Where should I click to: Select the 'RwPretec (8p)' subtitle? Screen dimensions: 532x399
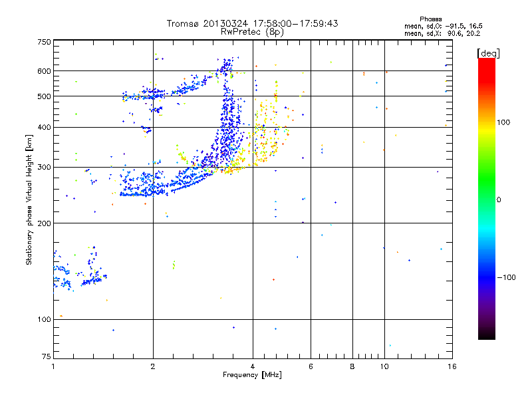(252, 32)
